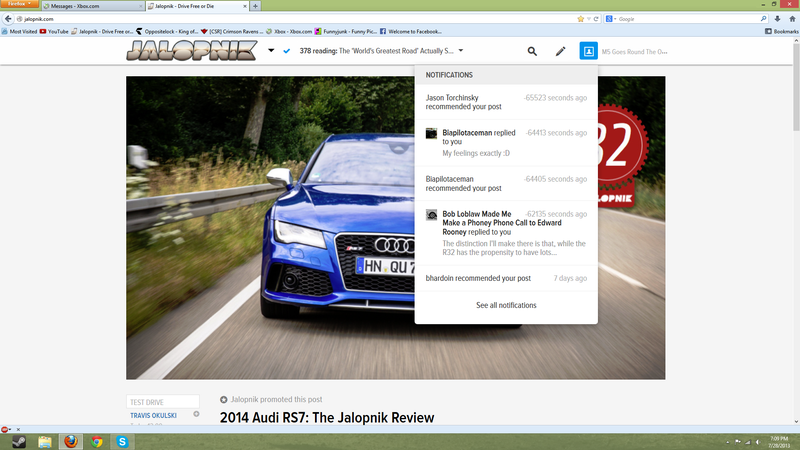Switch to the Messages - Xbox.com tab
800x450 pixels.
[92, 6]
